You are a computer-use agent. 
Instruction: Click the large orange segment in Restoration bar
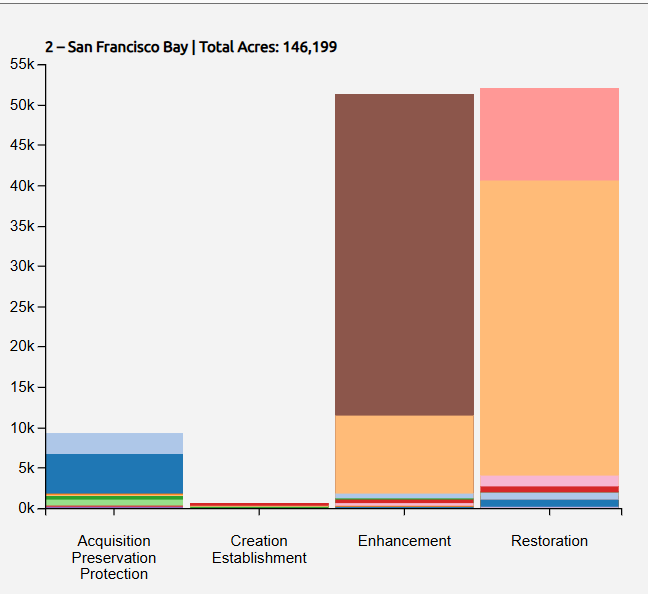549,328
